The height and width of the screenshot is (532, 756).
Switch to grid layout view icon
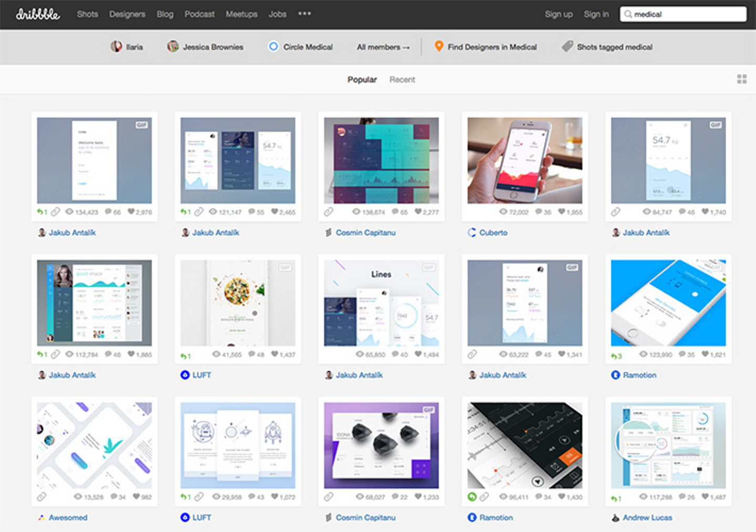[x=742, y=79]
